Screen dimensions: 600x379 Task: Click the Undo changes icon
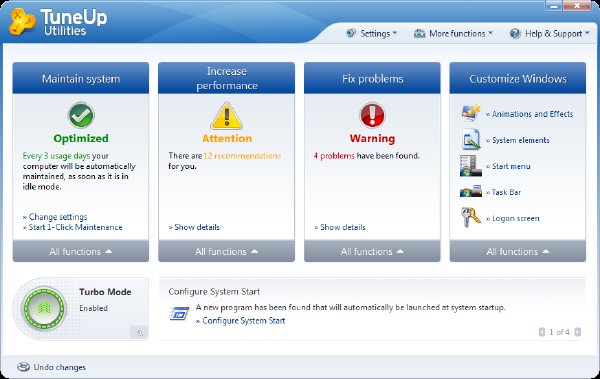coord(23,367)
